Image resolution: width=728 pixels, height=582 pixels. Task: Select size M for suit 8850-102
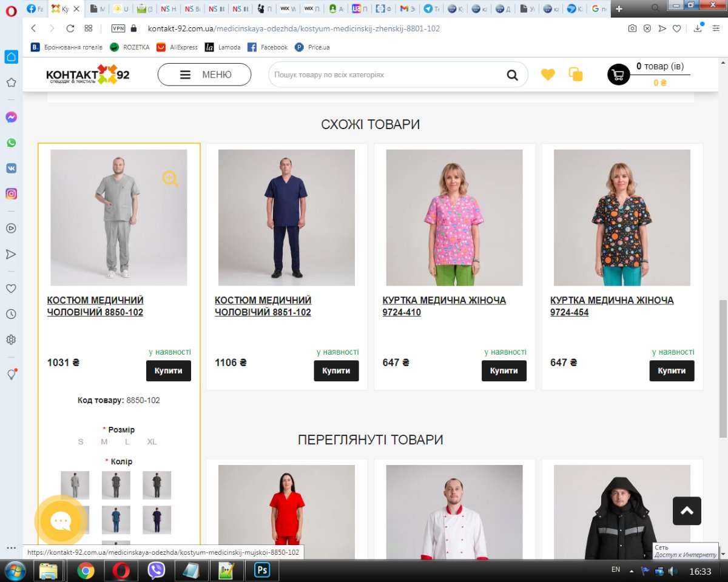(104, 441)
